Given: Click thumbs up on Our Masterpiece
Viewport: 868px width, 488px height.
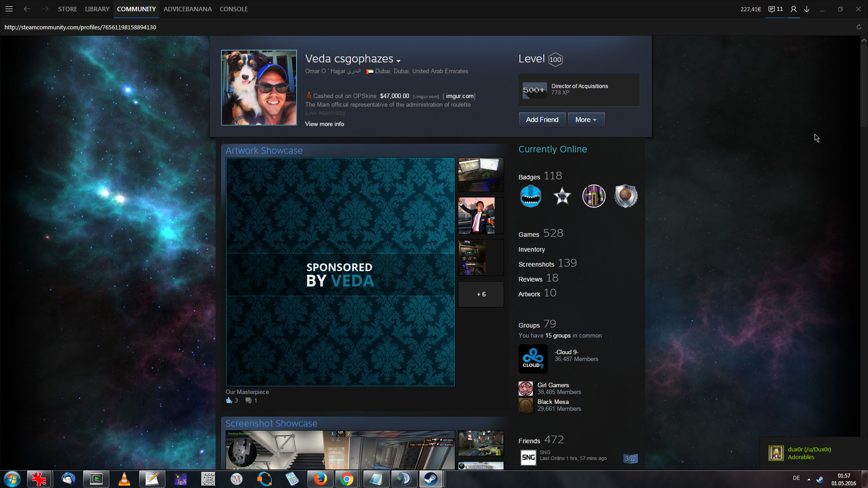Looking at the screenshot, I should click(229, 400).
